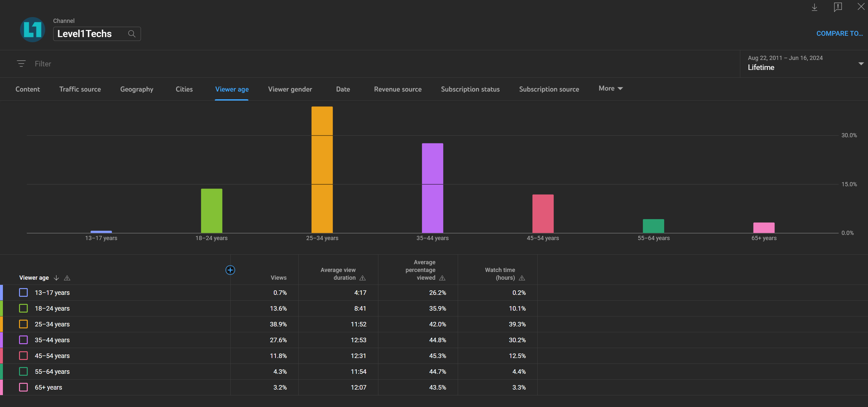The image size is (868, 407).
Task: Select the 65+ years checkbox
Action: click(23, 387)
